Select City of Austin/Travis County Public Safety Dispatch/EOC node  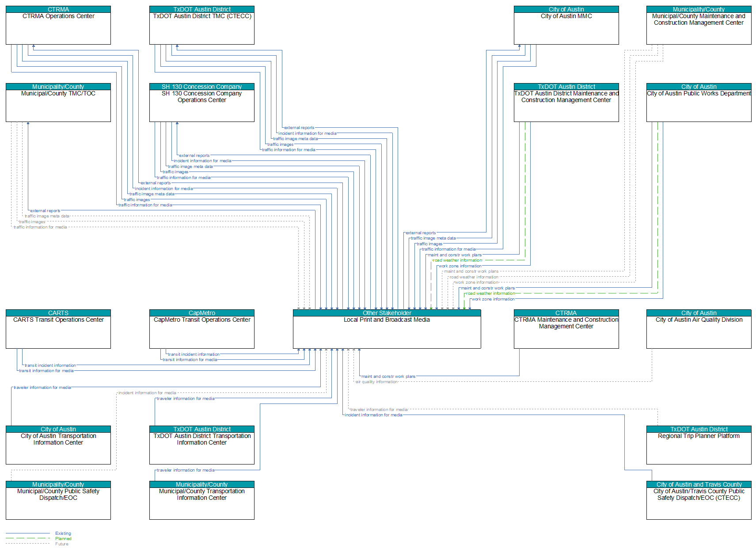pyautogui.click(x=699, y=500)
